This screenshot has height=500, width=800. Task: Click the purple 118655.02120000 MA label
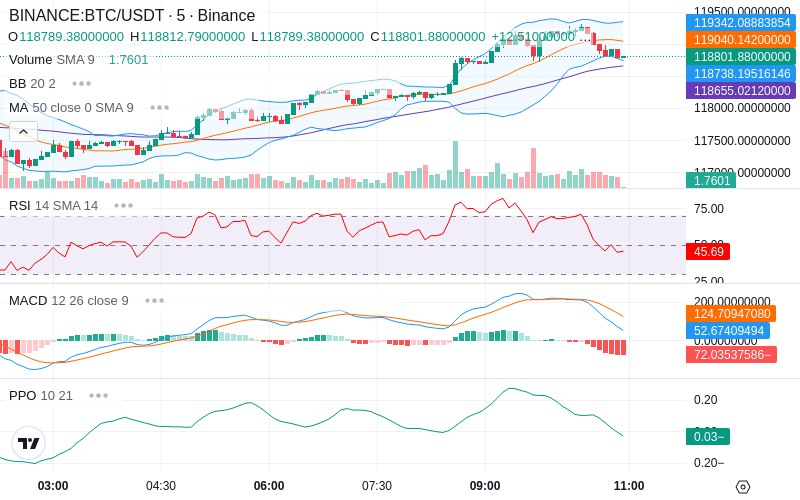click(741, 90)
